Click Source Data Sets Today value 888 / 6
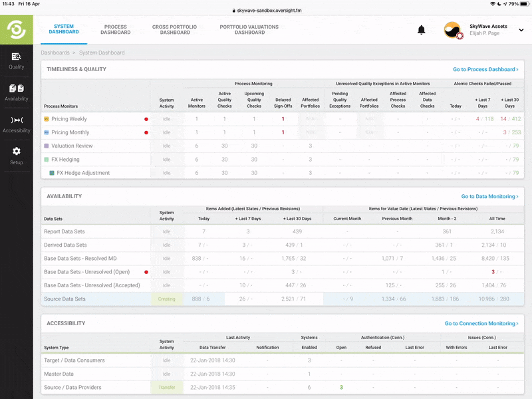532x399 pixels. pos(201,299)
